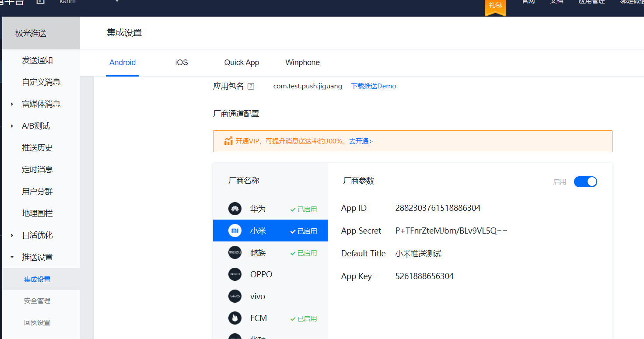Viewport: 644px width, 339px height.
Task: Toggle the 启用 switch for vendor parameters
Action: (585, 182)
